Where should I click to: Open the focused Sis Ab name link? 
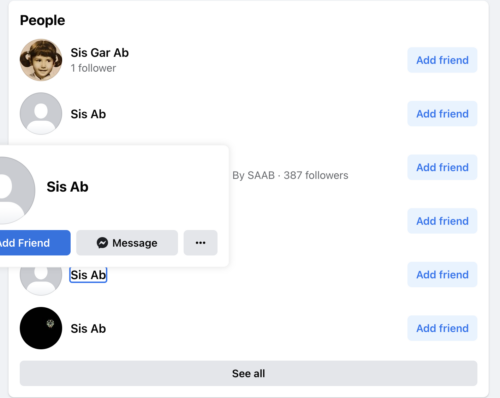tap(88, 275)
